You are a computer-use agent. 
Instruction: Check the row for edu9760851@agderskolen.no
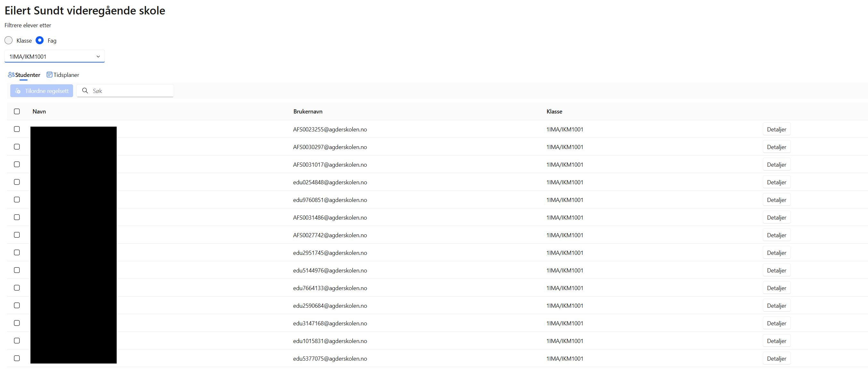[x=17, y=200]
